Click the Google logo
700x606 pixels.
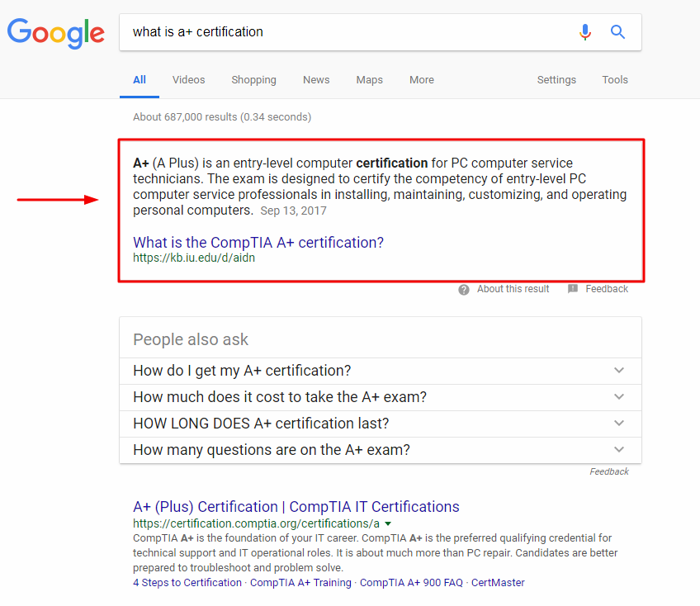[56, 32]
